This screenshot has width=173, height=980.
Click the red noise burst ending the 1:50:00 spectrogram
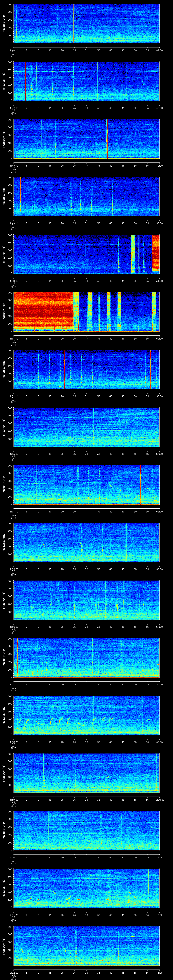coord(156,253)
